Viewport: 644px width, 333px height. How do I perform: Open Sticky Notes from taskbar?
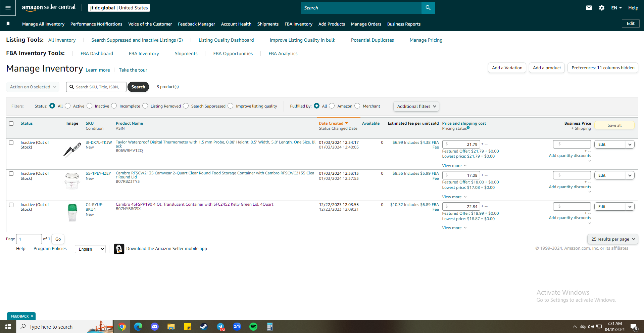click(188, 327)
